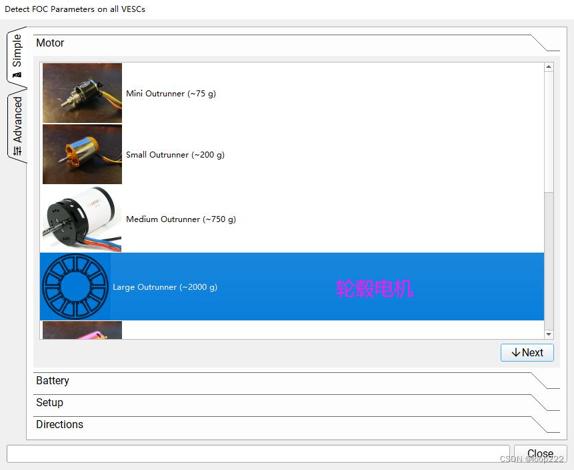Switch to the Simple tab
Image resolution: width=574 pixels, height=470 pixels.
pos(16,56)
